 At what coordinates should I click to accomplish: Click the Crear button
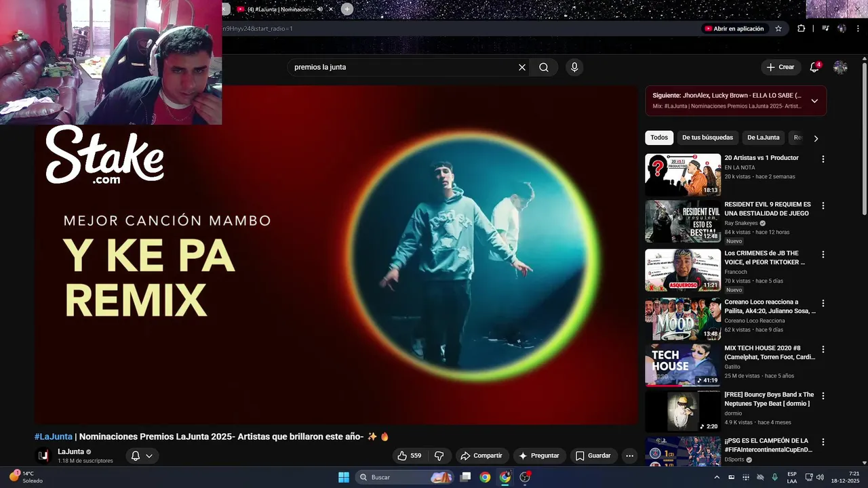tap(780, 67)
